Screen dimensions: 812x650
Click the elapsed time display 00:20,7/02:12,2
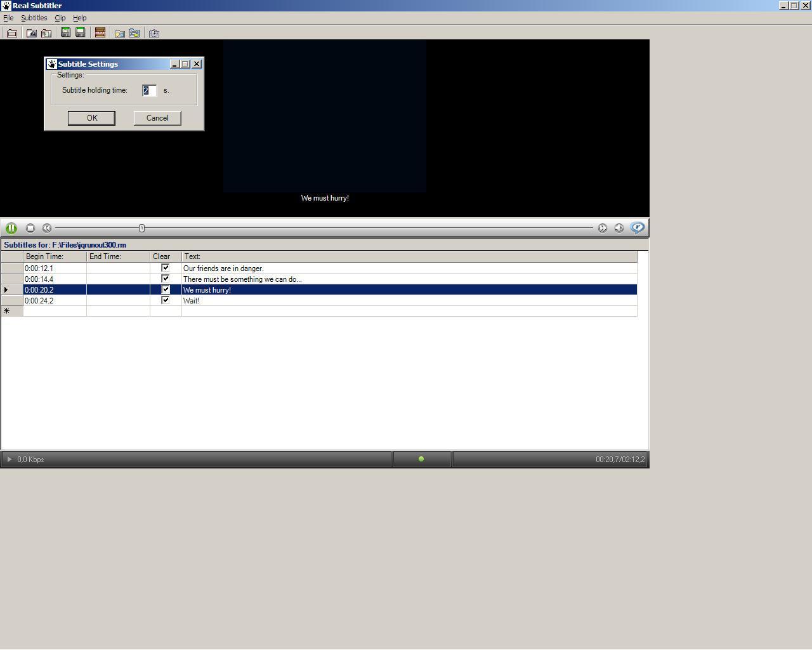(620, 460)
